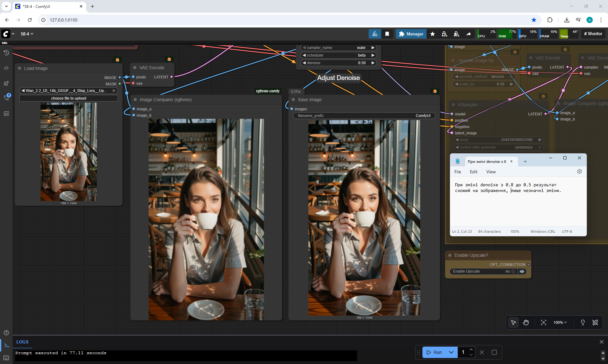Select the hand pan tool
The height and width of the screenshot is (364, 608).
pyautogui.click(x=526, y=322)
